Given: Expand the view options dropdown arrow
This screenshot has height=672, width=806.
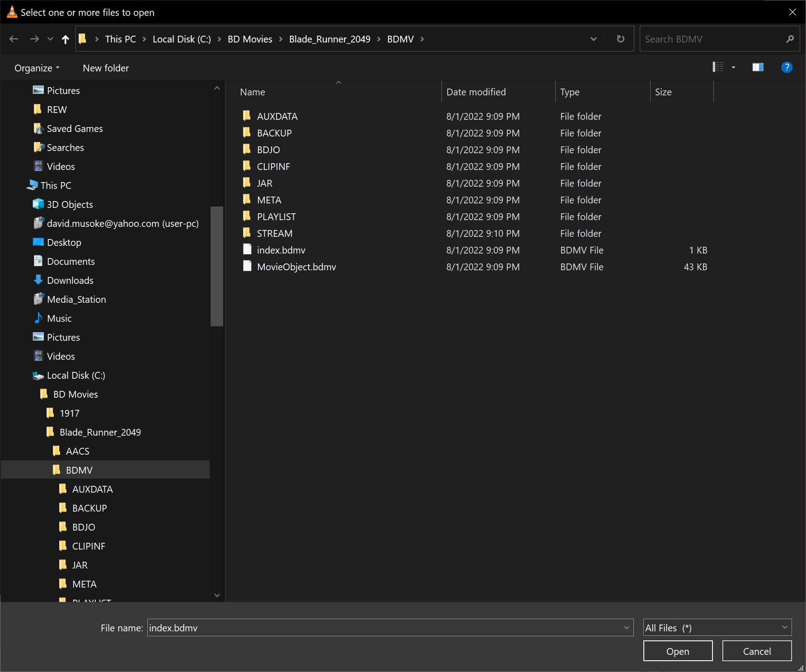Looking at the screenshot, I should [x=733, y=68].
